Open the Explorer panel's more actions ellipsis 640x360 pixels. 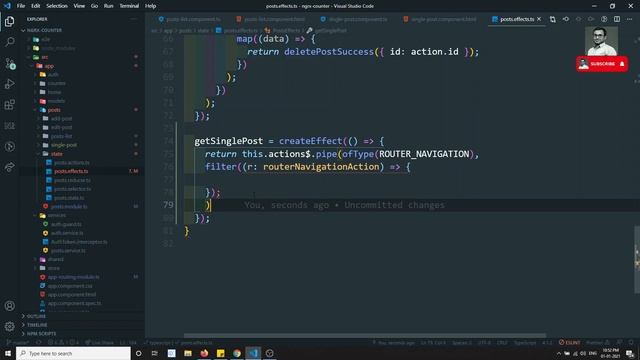tap(133, 19)
